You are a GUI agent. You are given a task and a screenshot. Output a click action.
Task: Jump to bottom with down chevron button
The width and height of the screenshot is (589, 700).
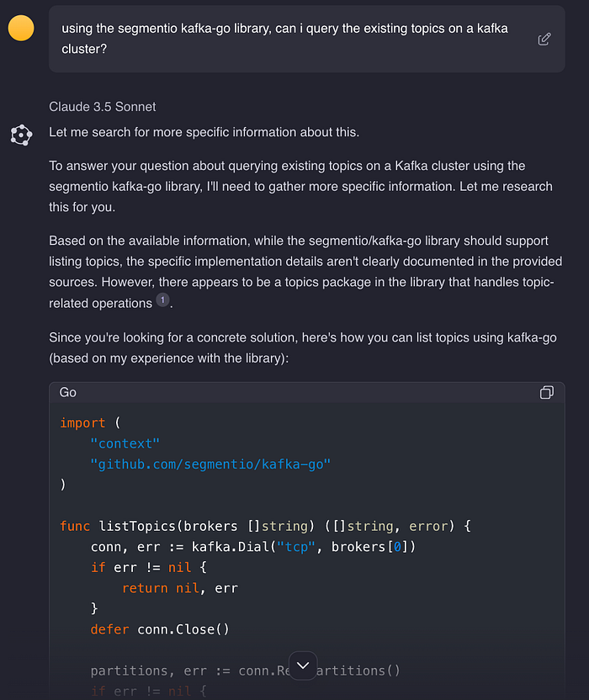[303, 666]
